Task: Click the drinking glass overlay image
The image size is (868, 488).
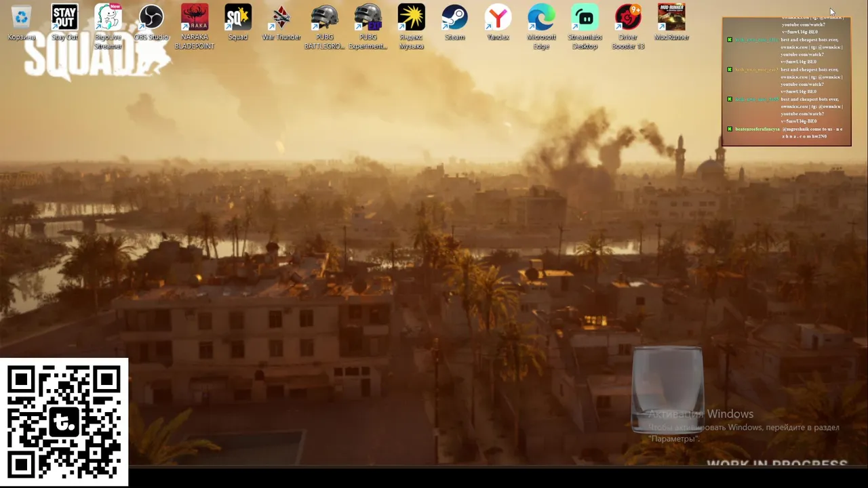Action: (x=667, y=390)
